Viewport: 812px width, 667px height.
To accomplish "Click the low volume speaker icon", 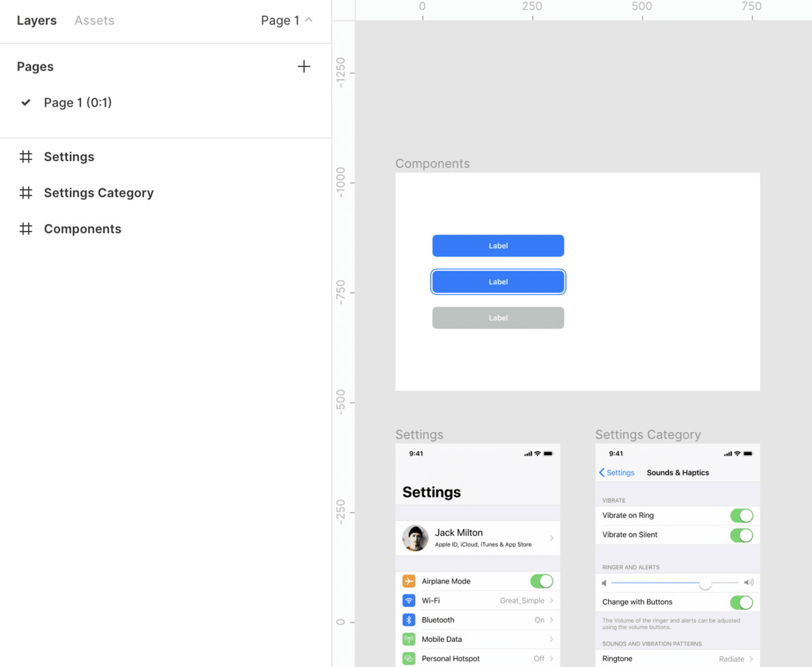I will click(604, 582).
